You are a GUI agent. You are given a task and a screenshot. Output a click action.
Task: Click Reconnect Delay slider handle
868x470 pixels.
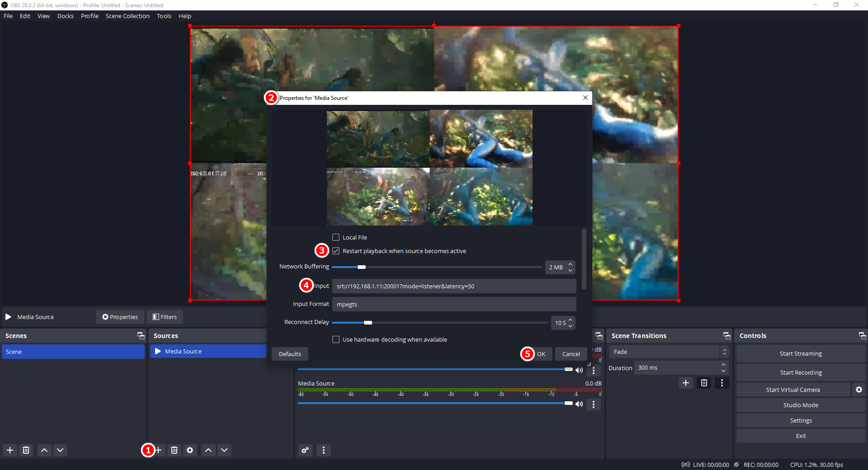coord(368,323)
